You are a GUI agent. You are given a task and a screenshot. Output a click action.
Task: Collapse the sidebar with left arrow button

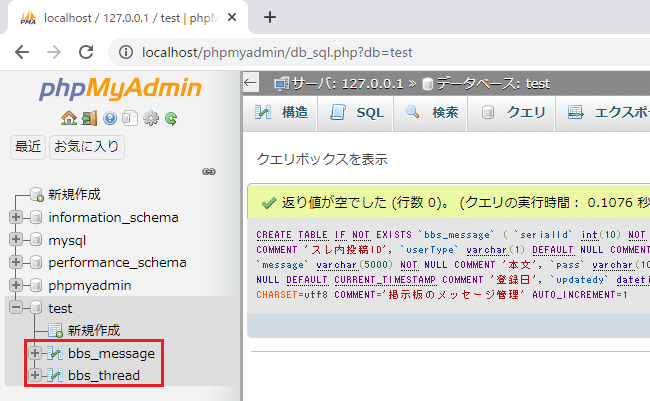pos(250,83)
